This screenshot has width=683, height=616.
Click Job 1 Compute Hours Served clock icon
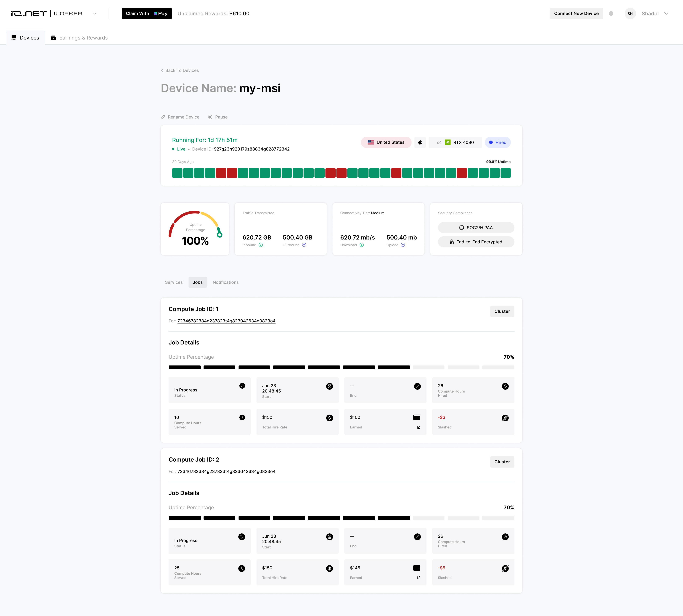(242, 417)
